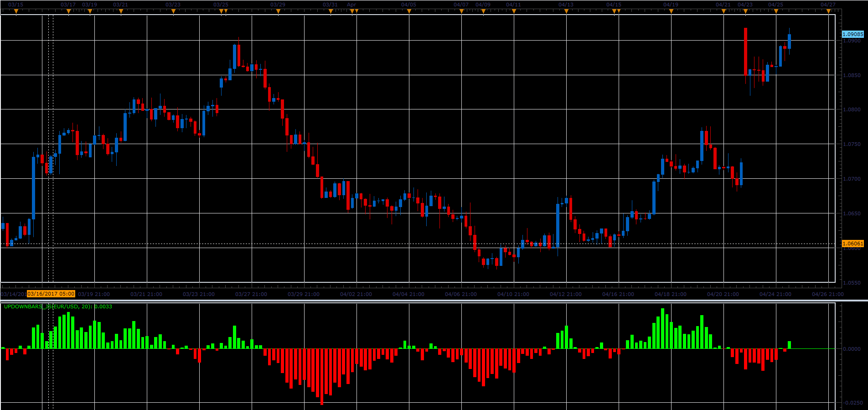This screenshot has width=868, height=410.
Task: Click the orange marker under the 03/21 date
Action: point(121,11)
